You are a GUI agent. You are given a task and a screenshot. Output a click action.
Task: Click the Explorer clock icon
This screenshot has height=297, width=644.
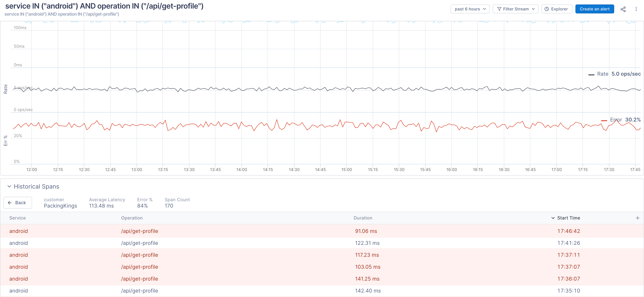(547, 9)
